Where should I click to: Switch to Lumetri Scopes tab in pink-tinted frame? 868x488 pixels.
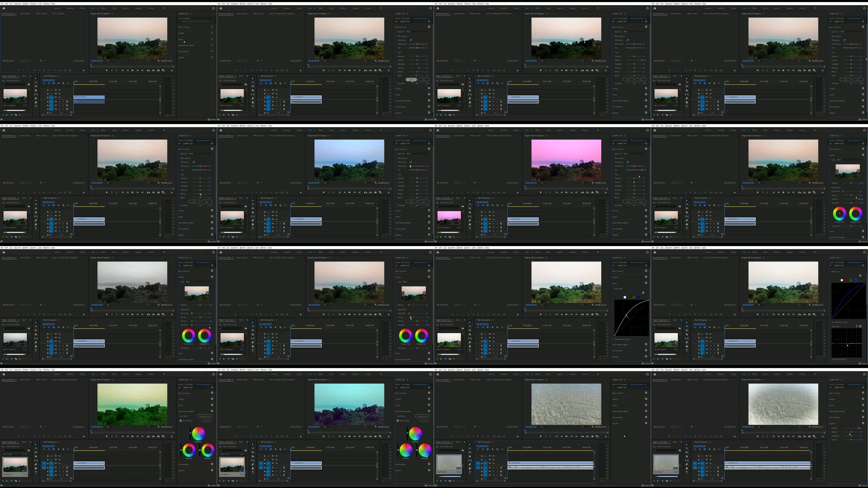(x=459, y=136)
